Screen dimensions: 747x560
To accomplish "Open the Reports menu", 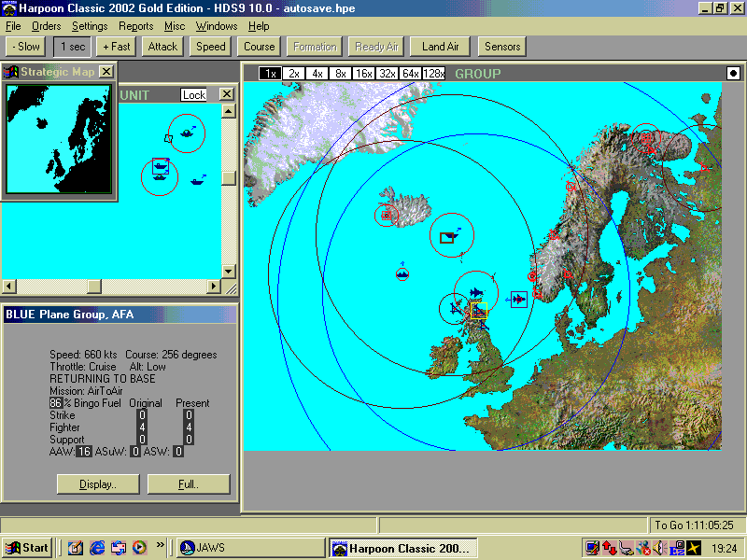I will coord(135,26).
